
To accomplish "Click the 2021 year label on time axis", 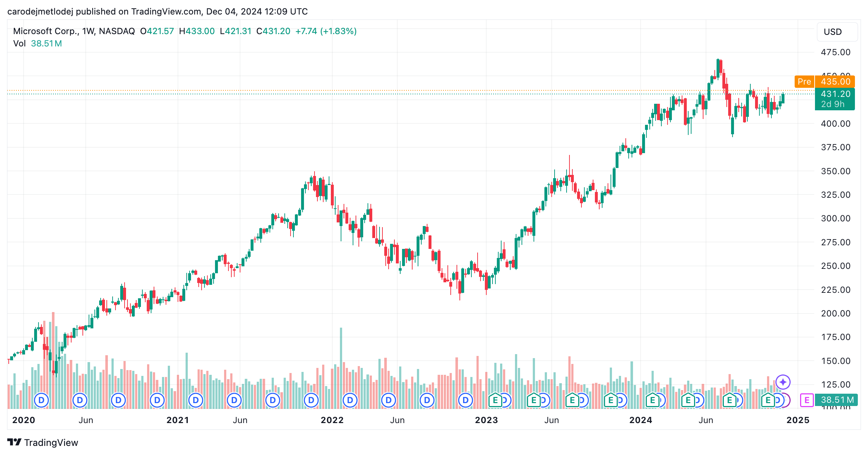I will (178, 420).
